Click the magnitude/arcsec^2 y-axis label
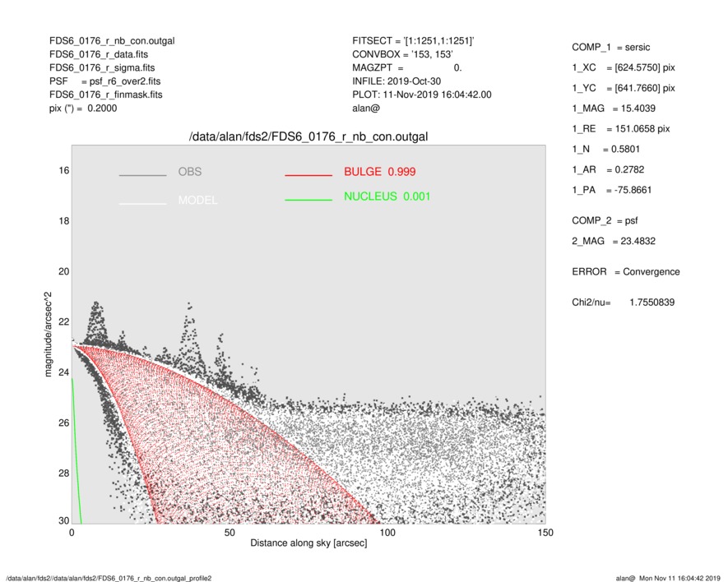 [x=48, y=335]
